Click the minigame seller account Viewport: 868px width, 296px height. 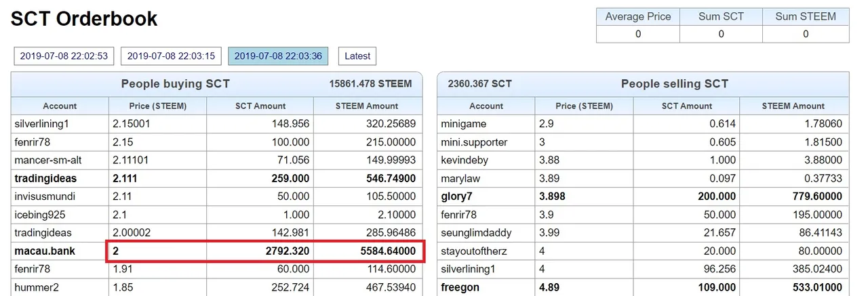[463, 124]
